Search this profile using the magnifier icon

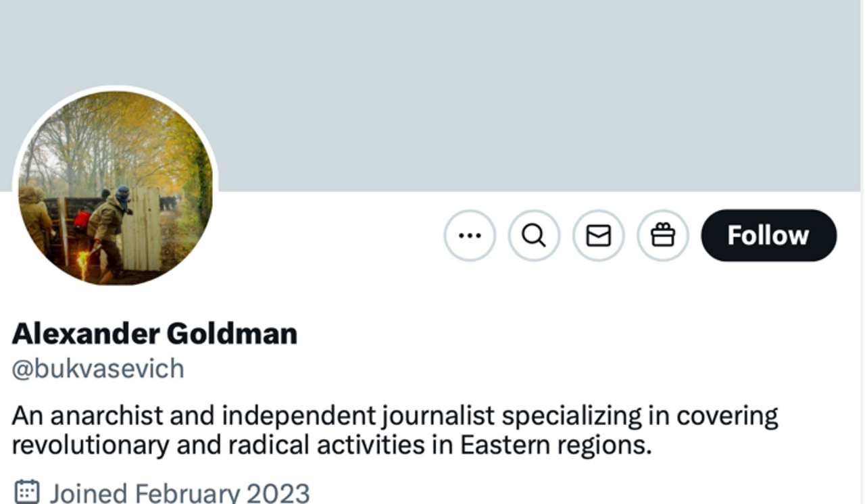(x=534, y=236)
